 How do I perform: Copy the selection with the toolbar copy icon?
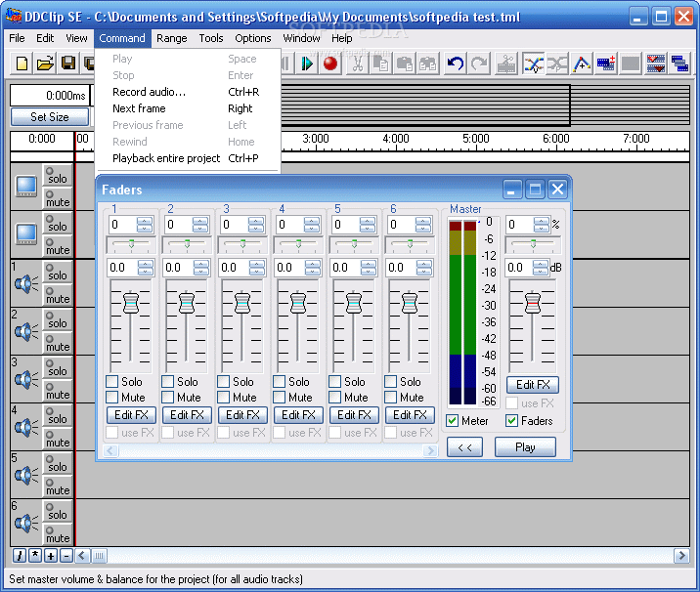[381, 63]
